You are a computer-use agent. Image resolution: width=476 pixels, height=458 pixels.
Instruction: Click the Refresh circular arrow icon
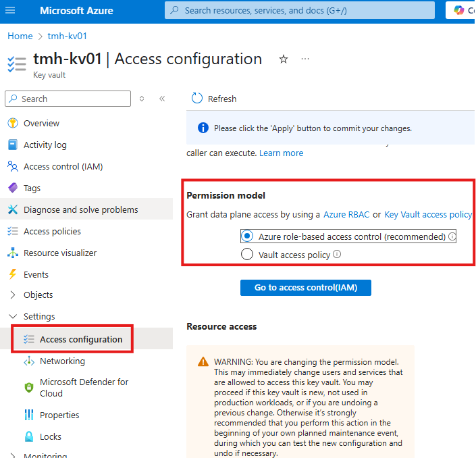[x=196, y=99]
